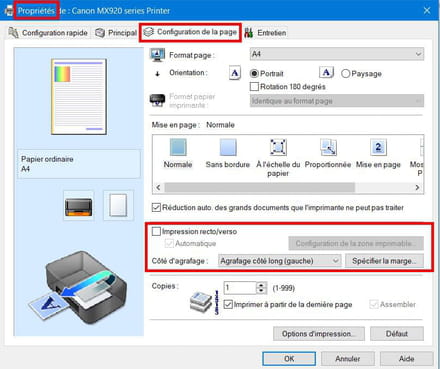Click the Entretien tools icon
The width and height of the screenshot is (440, 369).
pyautogui.click(x=249, y=33)
